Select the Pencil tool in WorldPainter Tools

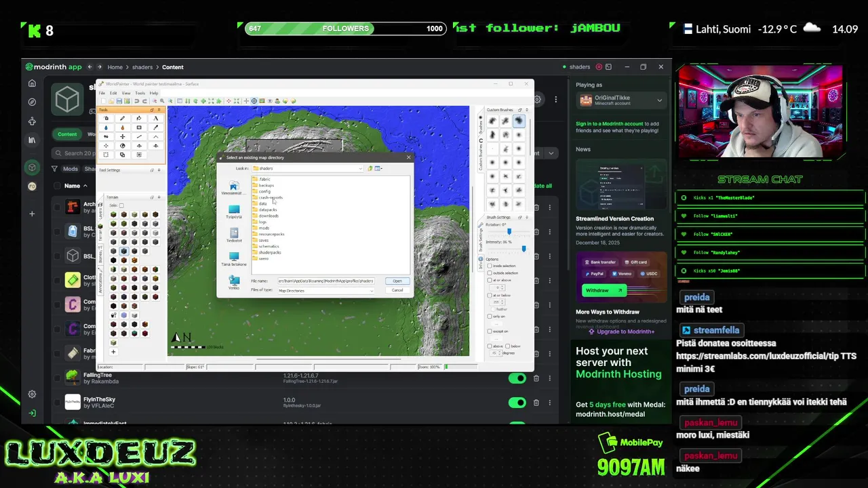pos(123,119)
